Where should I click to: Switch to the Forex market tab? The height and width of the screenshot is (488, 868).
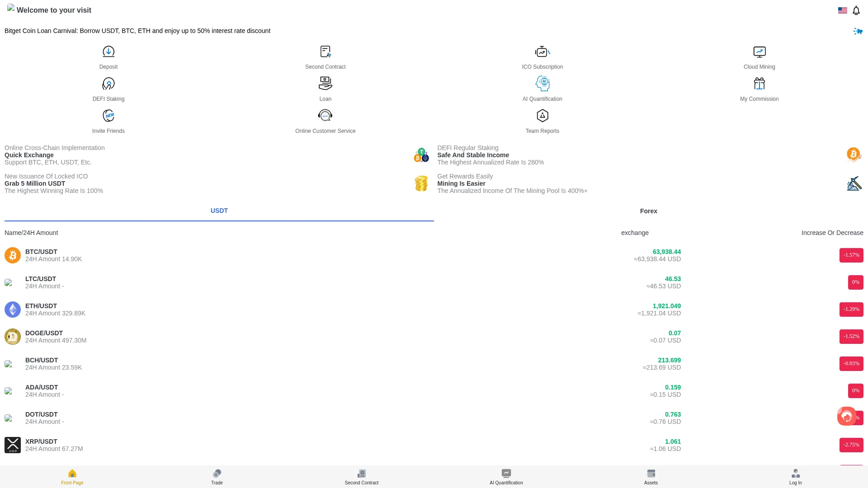[x=649, y=211]
